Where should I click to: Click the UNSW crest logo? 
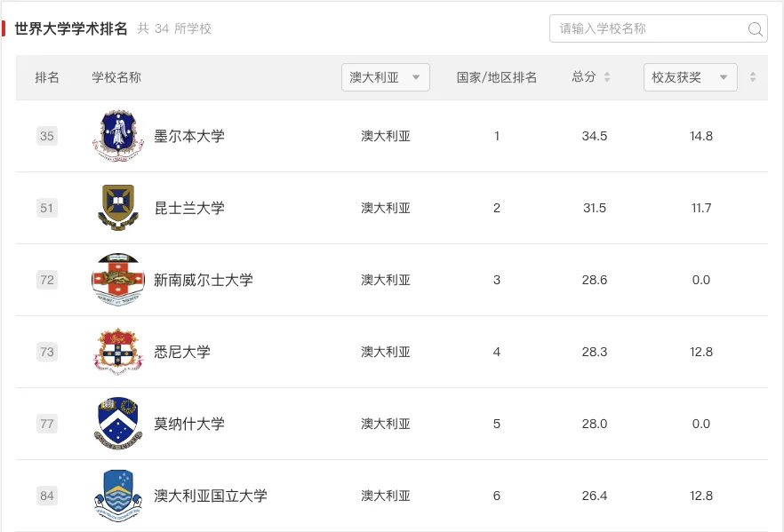118,280
